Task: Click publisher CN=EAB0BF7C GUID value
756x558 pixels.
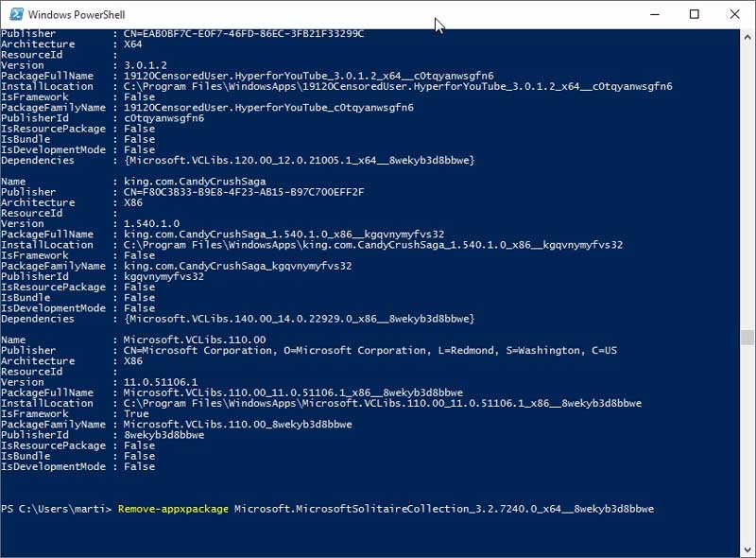Action: [244, 34]
